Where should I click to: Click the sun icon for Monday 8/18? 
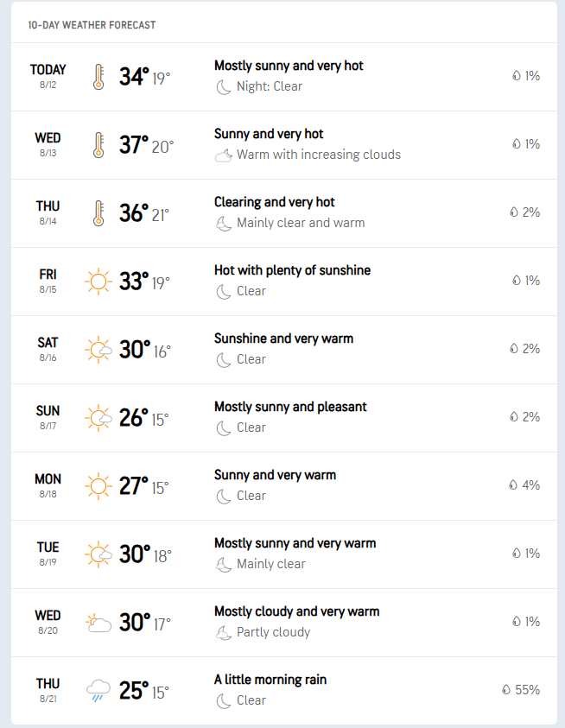pyautogui.click(x=98, y=486)
